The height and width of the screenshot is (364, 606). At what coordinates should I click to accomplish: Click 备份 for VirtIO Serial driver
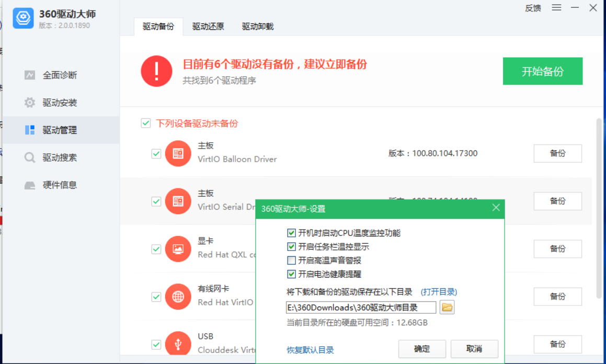coord(558,201)
